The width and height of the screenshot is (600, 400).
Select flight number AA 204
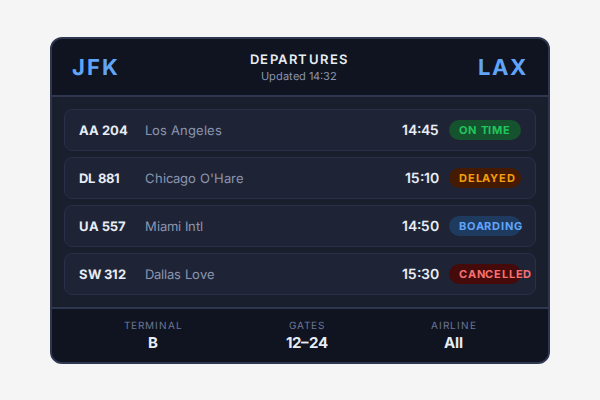click(103, 130)
